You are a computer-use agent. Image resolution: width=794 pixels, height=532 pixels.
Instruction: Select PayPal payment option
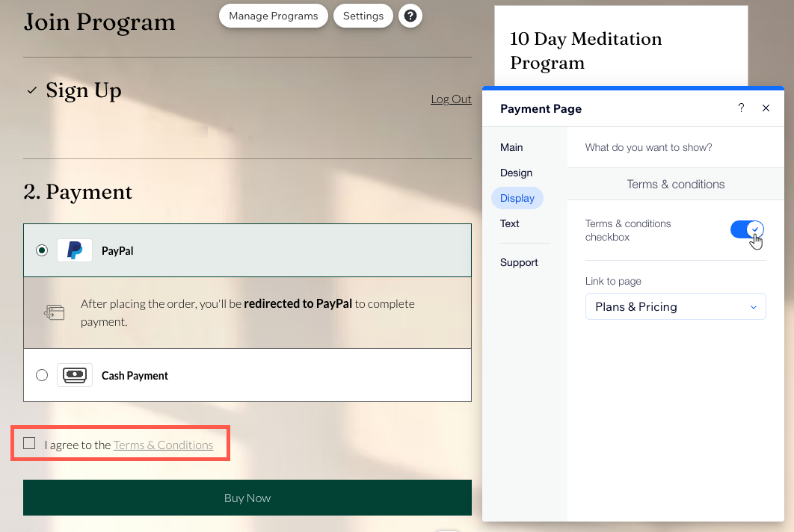click(41, 251)
